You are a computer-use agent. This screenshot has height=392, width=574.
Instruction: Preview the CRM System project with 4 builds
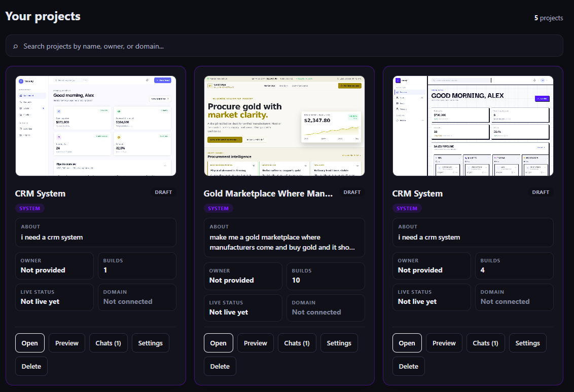pos(444,343)
